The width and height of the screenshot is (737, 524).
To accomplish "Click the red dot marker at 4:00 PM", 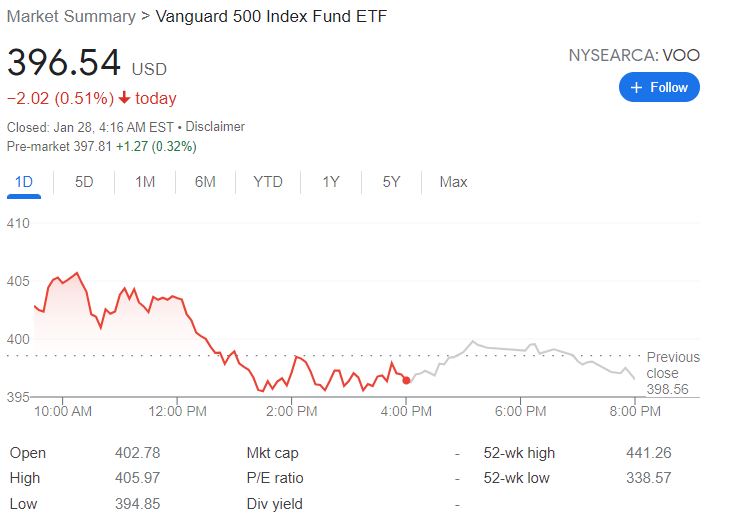I will (406, 380).
